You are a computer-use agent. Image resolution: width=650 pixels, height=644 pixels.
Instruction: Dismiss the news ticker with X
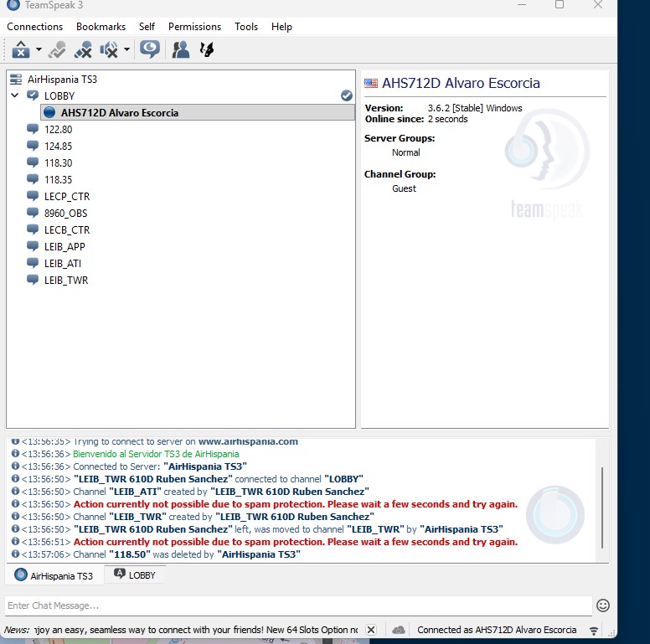tap(371, 630)
